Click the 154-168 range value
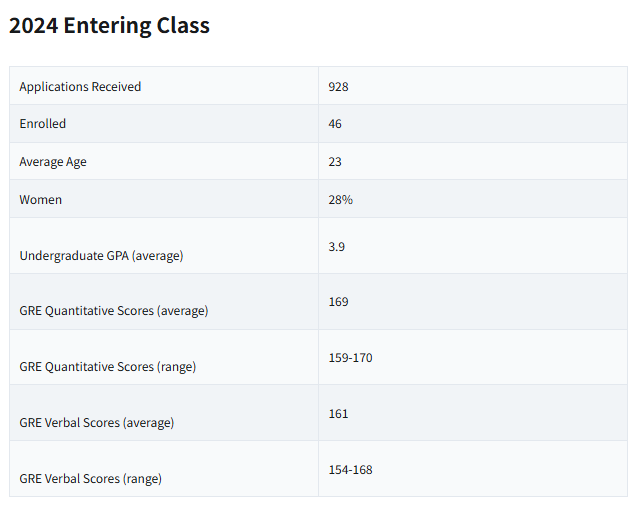 point(350,470)
